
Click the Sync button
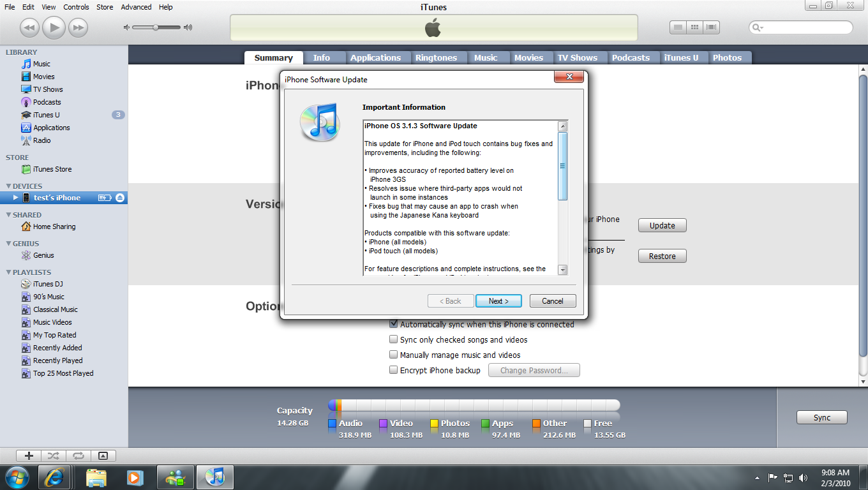tap(822, 417)
